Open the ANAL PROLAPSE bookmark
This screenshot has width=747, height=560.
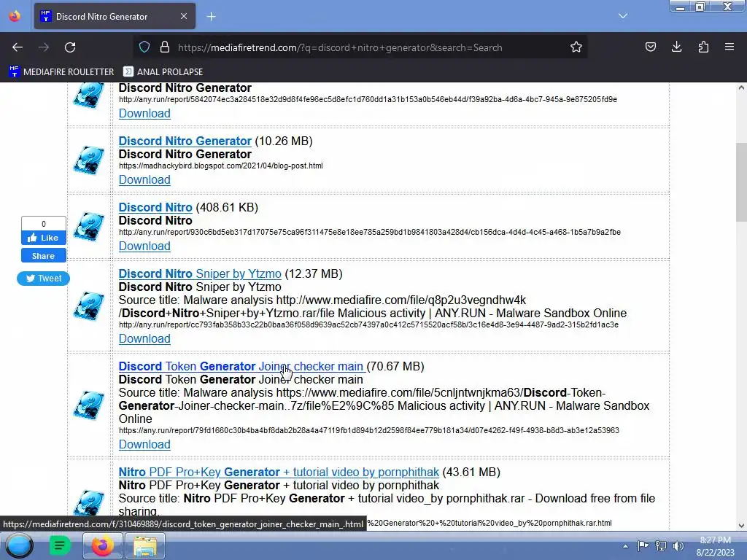(163, 72)
